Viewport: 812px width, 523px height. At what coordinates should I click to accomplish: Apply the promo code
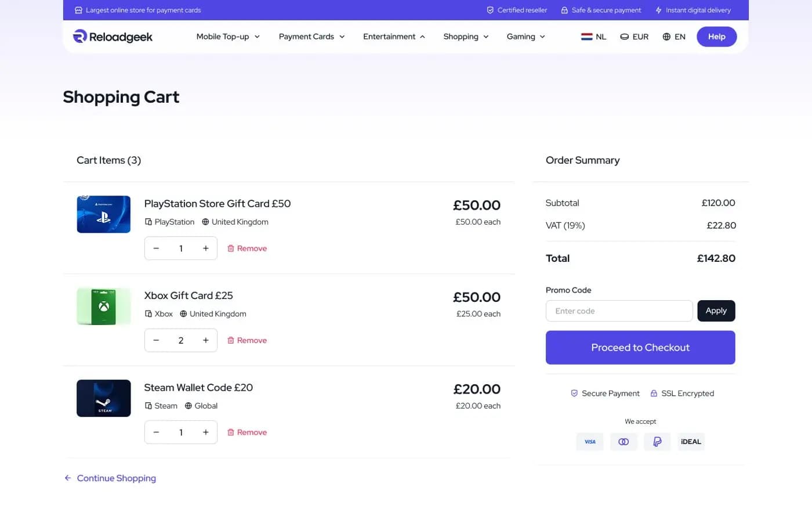click(x=716, y=311)
